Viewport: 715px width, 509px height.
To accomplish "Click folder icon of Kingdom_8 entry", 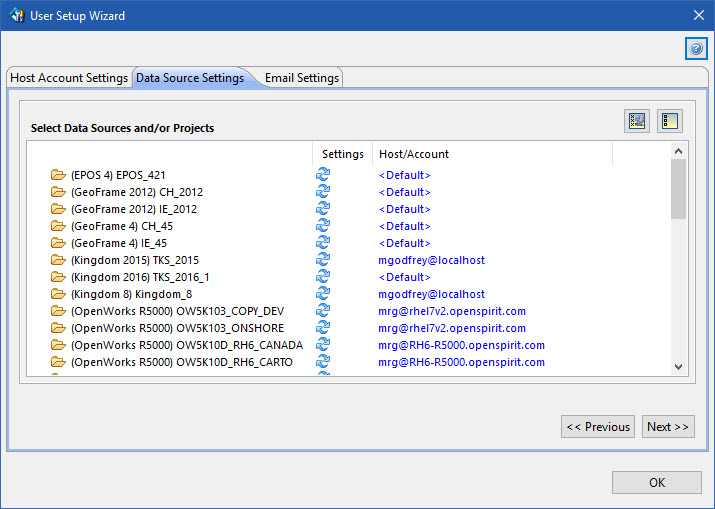I will pyautogui.click(x=58, y=294).
